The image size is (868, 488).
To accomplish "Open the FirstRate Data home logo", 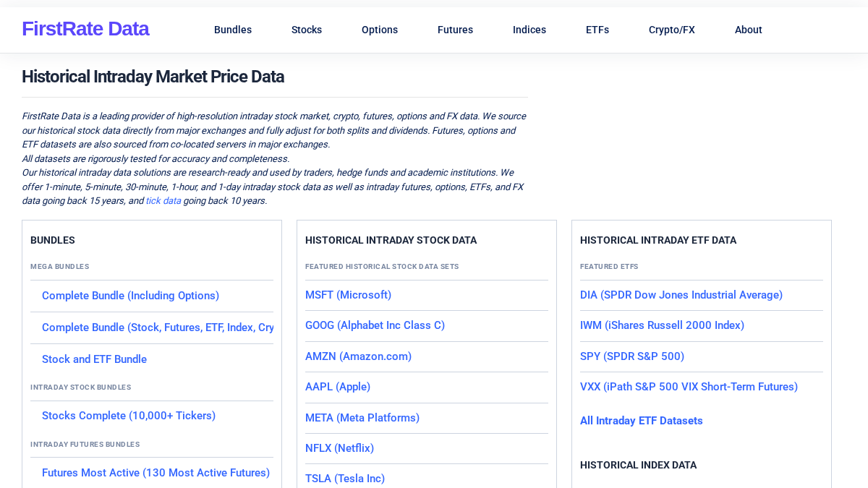I will pyautogui.click(x=85, y=29).
